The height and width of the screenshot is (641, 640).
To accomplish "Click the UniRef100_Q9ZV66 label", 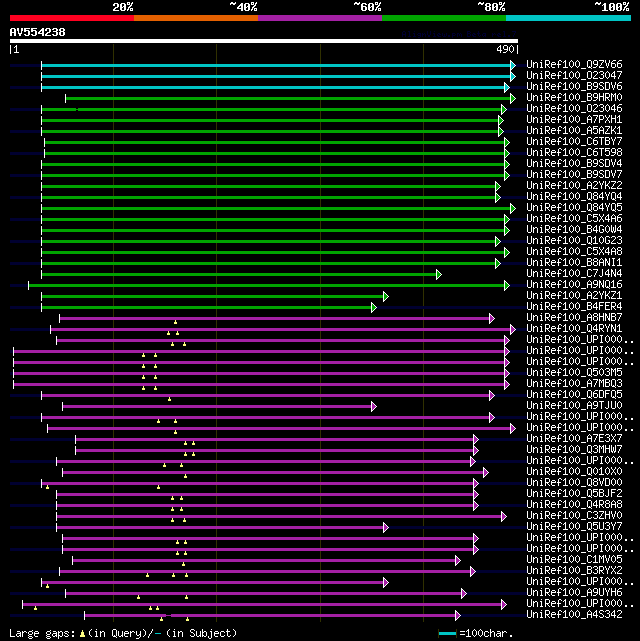I will 574,64.
